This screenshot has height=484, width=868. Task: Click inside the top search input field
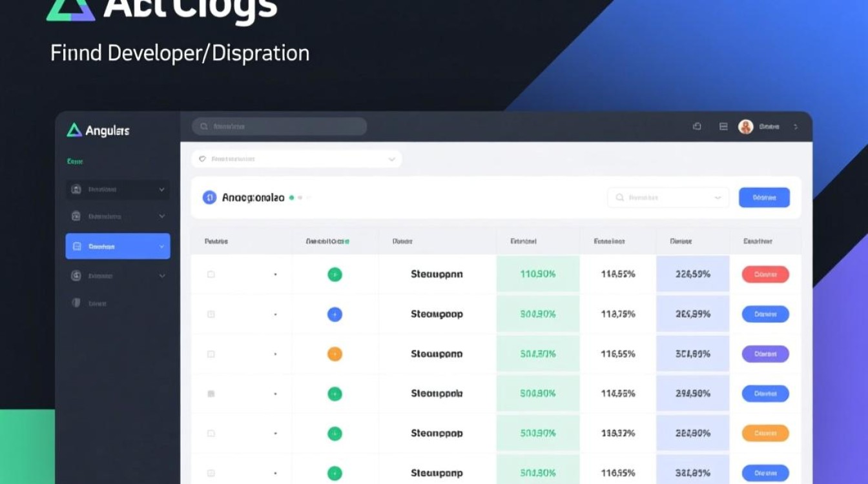[x=278, y=126]
